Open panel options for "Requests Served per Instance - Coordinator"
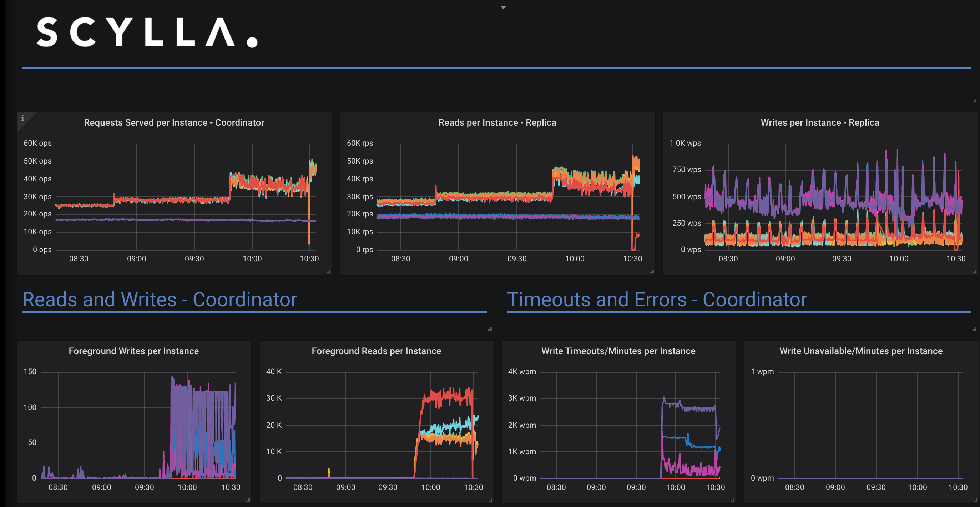This screenshot has height=507, width=980. 173,122
